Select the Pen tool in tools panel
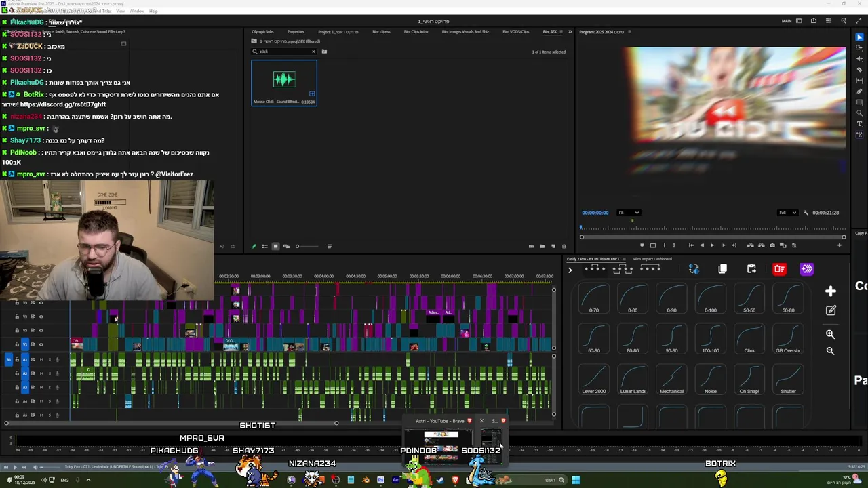The height and width of the screenshot is (488, 868). [860, 91]
